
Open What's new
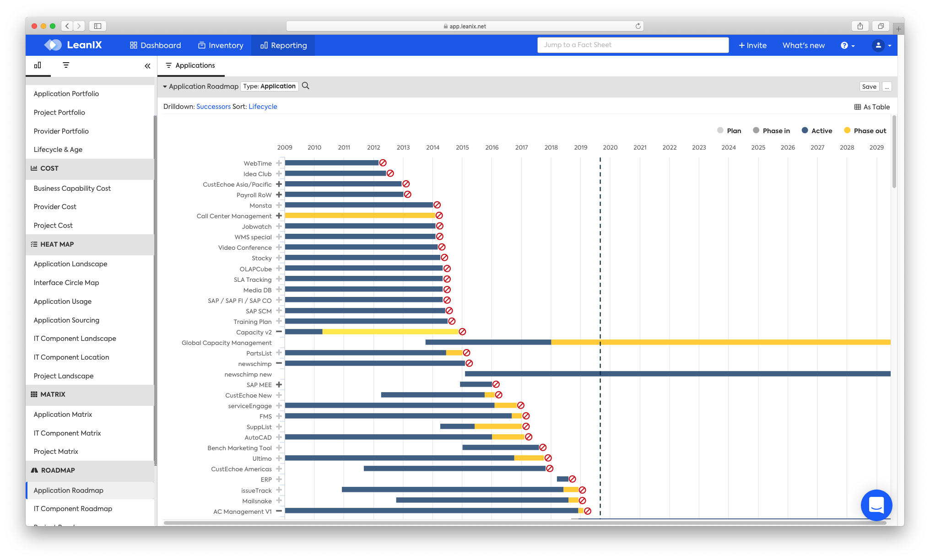point(803,45)
